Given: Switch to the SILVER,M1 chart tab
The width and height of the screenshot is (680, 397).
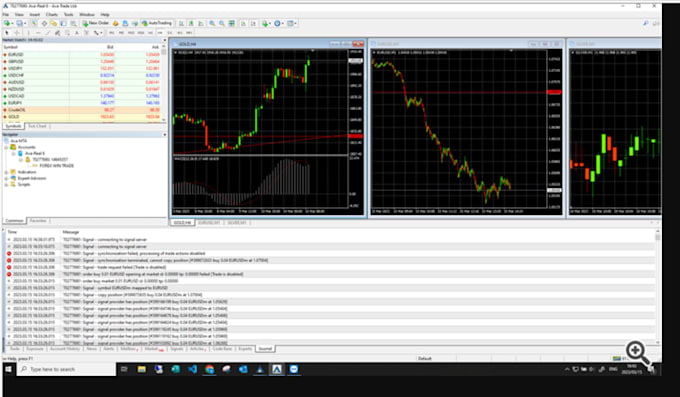Looking at the screenshot, I should 237,223.
